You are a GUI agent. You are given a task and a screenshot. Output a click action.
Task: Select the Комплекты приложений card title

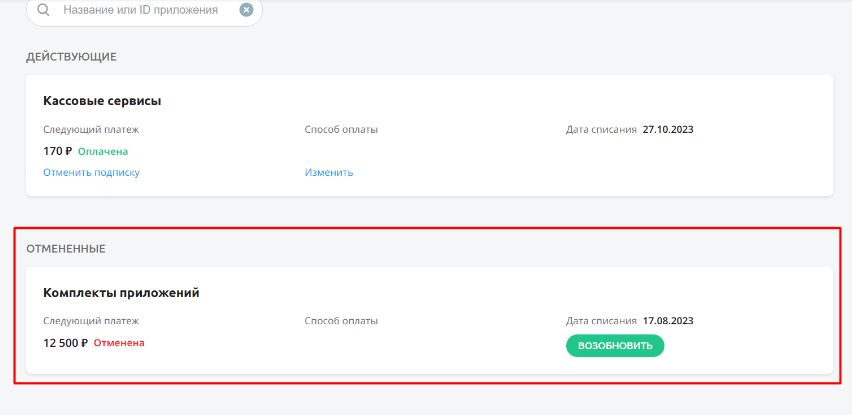[121, 293]
